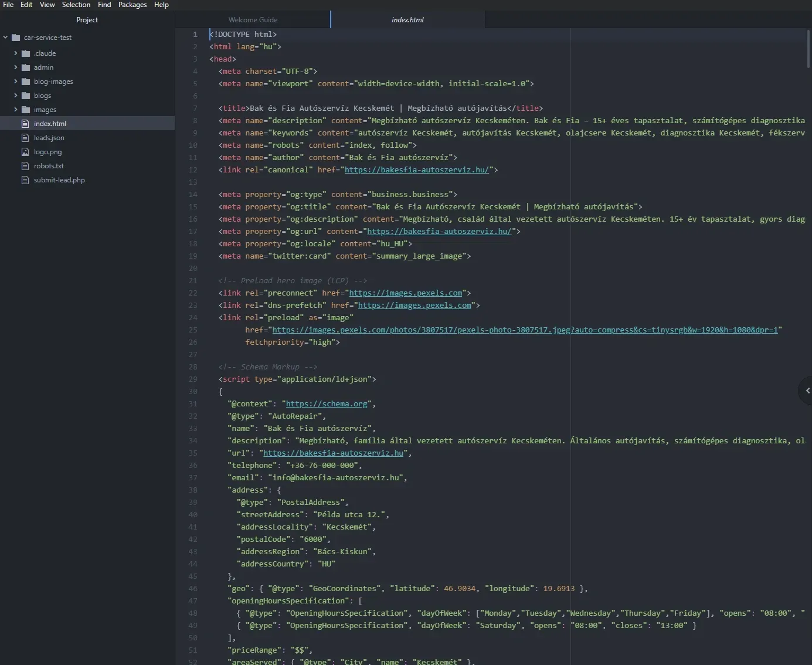Open the Packages menu
This screenshot has width=812, height=665.
[x=132, y=5]
